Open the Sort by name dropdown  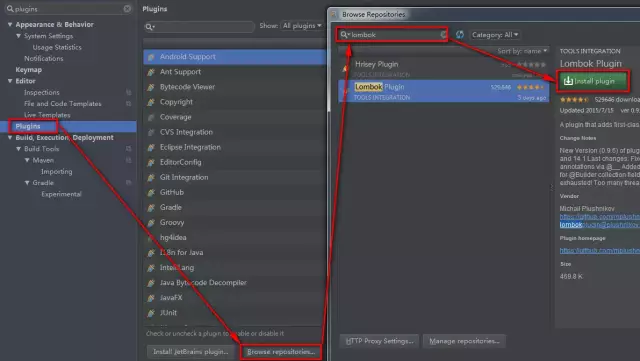coord(522,51)
